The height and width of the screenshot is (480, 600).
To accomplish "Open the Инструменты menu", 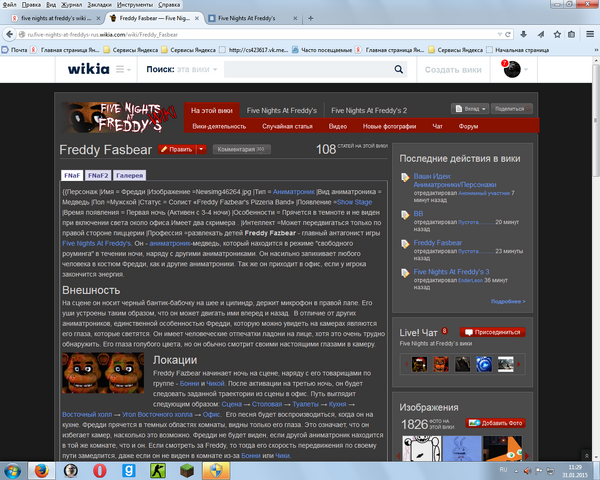I will 135,5.
